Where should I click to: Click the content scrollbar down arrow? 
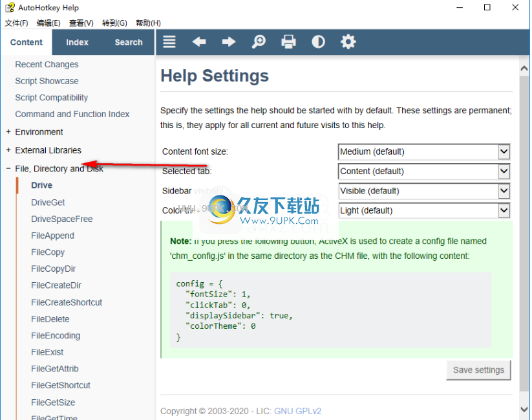coord(524,410)
